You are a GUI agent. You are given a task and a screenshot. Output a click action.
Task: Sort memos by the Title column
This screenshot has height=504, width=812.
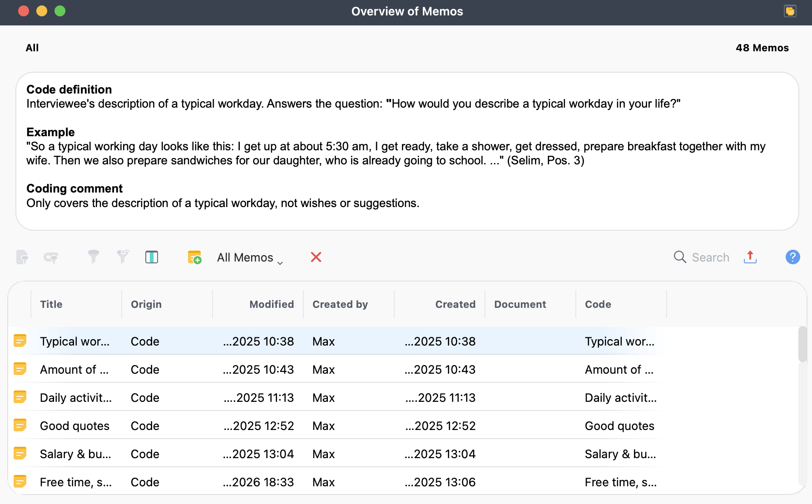pyautogui.click(x=51, y=304)
